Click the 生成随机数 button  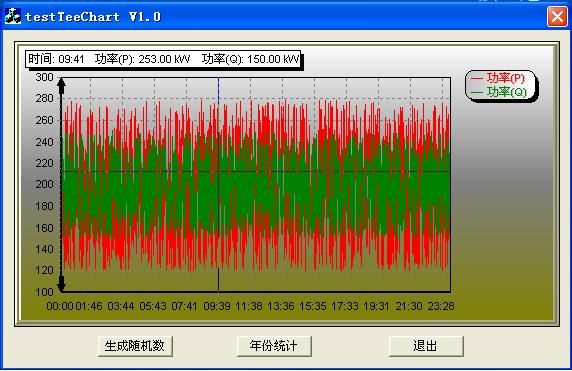pyautogui.click(x=135, y=346)
